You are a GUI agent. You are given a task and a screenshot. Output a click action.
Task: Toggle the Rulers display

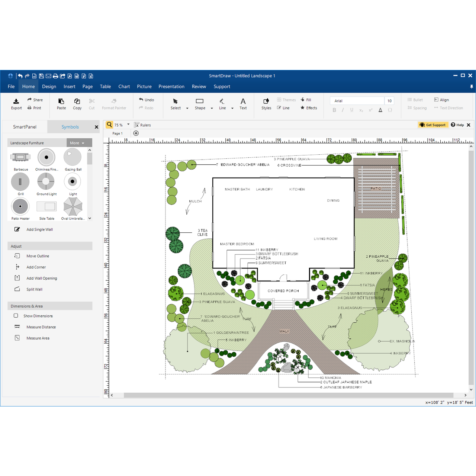pos(142,125)
